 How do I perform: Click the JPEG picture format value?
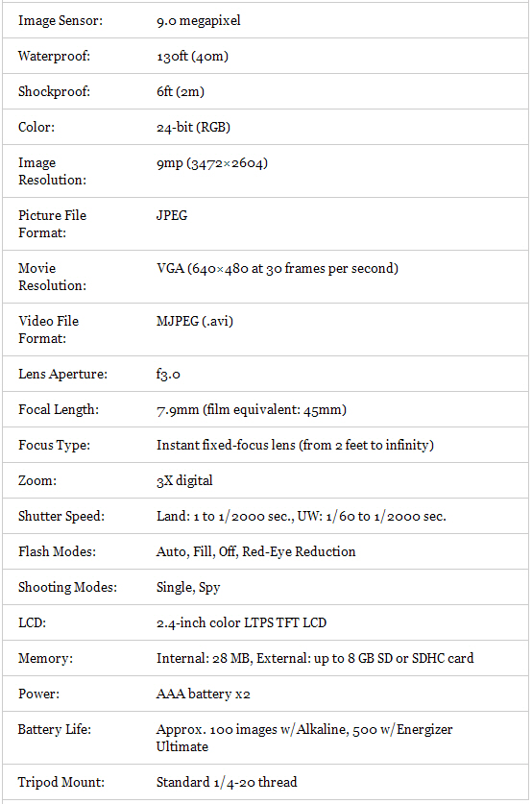coord(172,215)
